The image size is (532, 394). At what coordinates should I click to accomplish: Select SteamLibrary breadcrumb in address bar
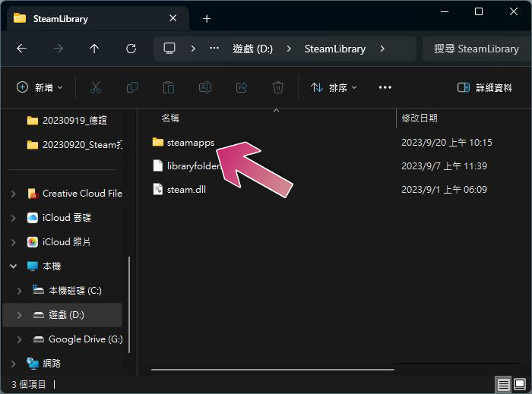pyautogui.click(x=335, y=49)
